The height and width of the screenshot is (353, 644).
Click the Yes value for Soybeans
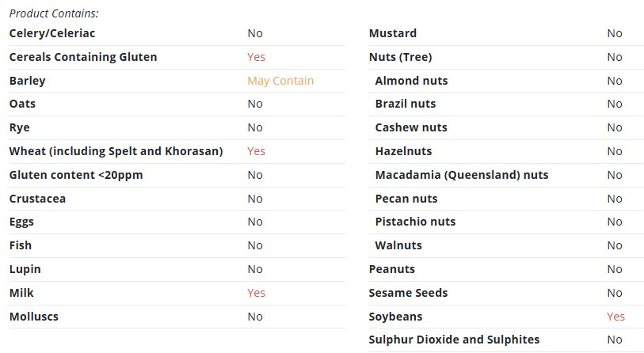(616, 317)
